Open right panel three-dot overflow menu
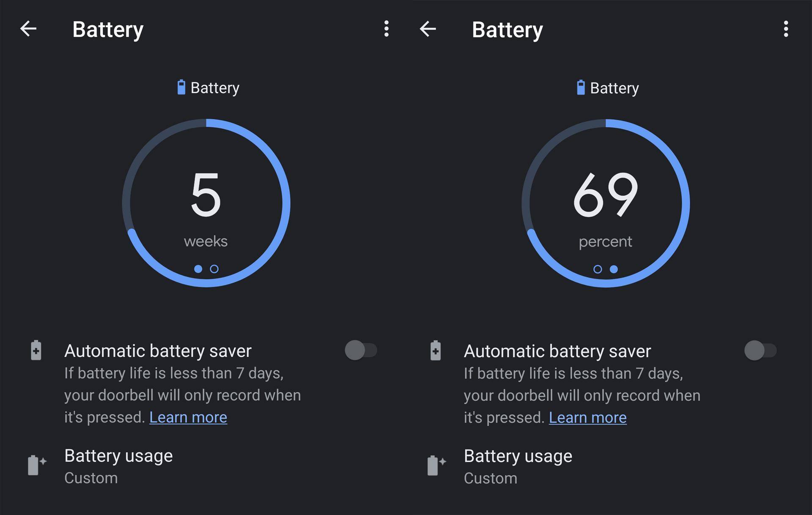Screen dimensions: 812x515 point(786,29)
